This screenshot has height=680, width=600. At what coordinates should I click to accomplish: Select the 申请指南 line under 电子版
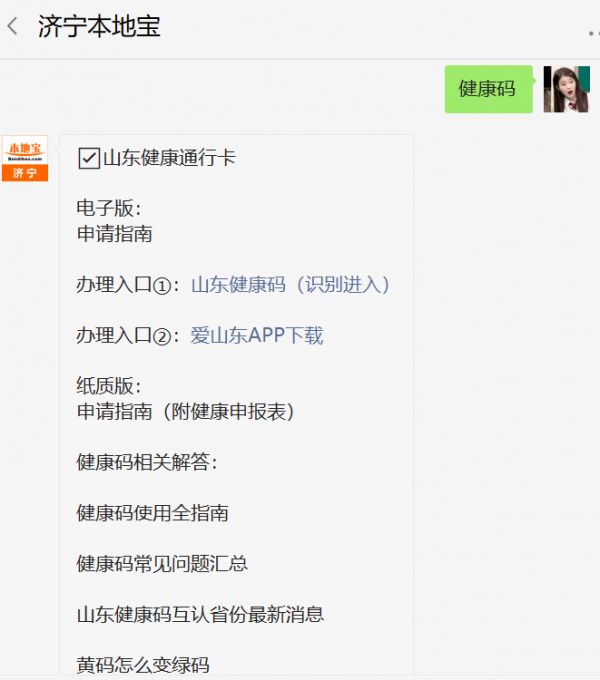(114, 234)
